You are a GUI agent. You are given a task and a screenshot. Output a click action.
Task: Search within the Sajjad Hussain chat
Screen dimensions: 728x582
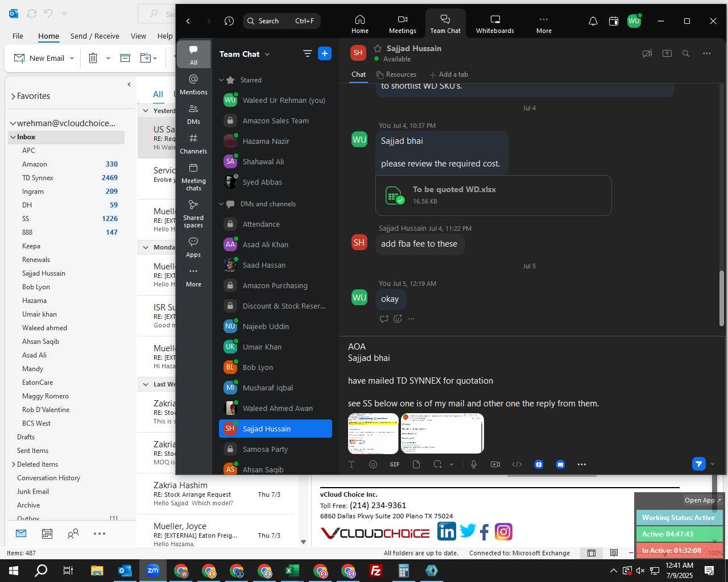click(686, 53)
